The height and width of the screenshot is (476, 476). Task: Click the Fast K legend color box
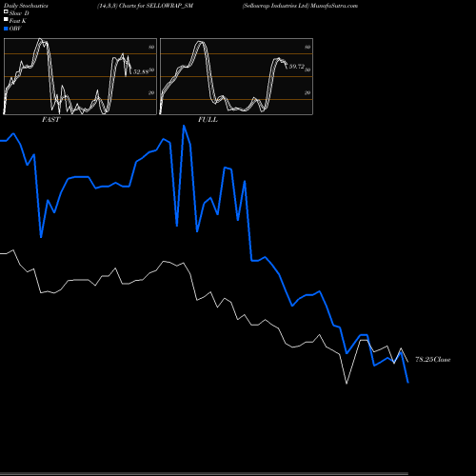tap(6, 20)
